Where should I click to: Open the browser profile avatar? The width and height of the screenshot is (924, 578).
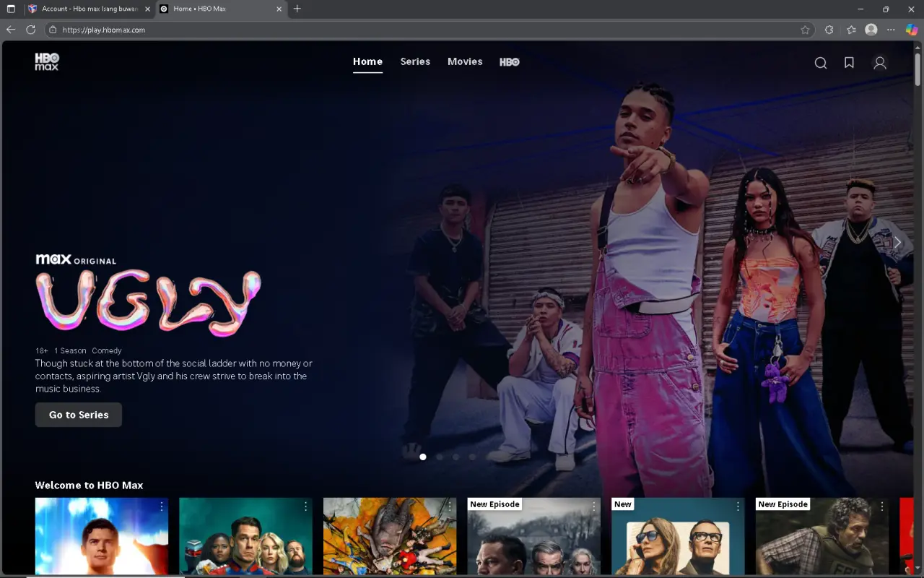tap(871, 30)
